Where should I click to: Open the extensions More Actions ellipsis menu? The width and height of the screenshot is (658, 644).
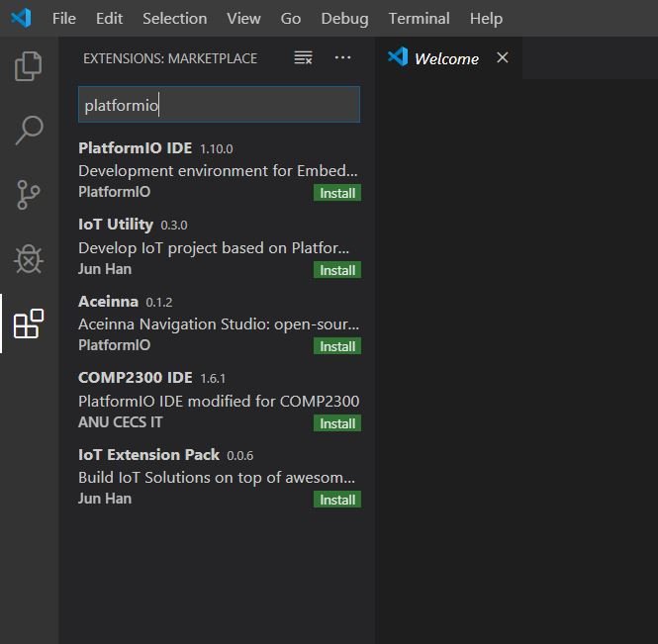(342, 57)
